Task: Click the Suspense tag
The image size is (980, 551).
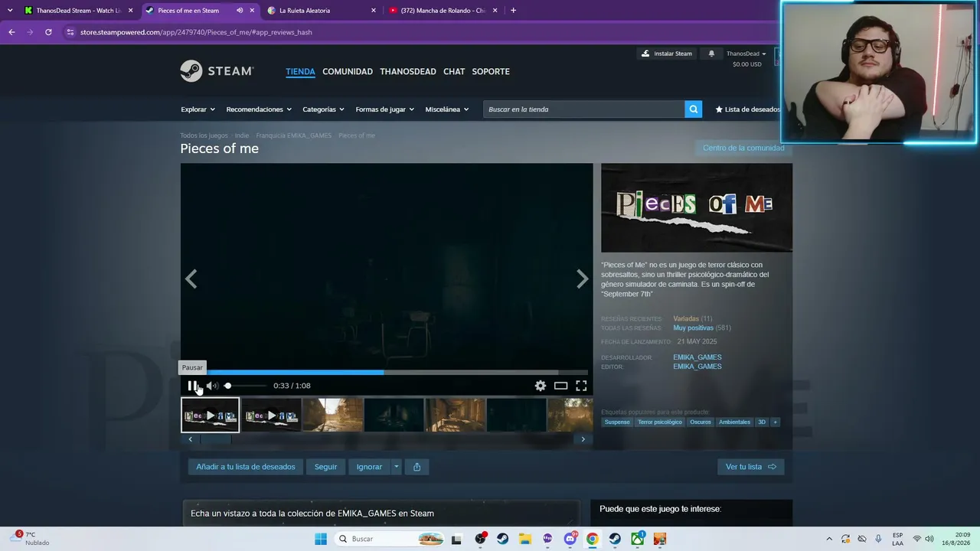Action: 617,422
